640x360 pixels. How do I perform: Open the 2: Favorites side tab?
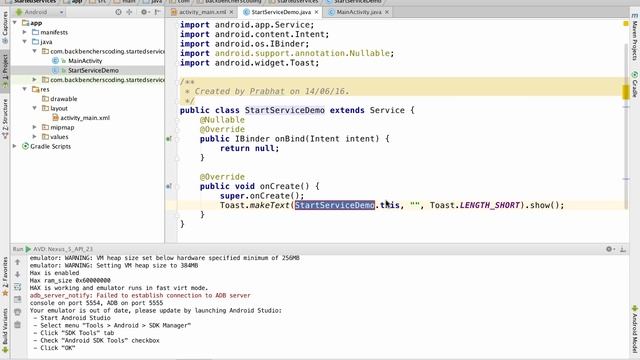click(5, 277)
